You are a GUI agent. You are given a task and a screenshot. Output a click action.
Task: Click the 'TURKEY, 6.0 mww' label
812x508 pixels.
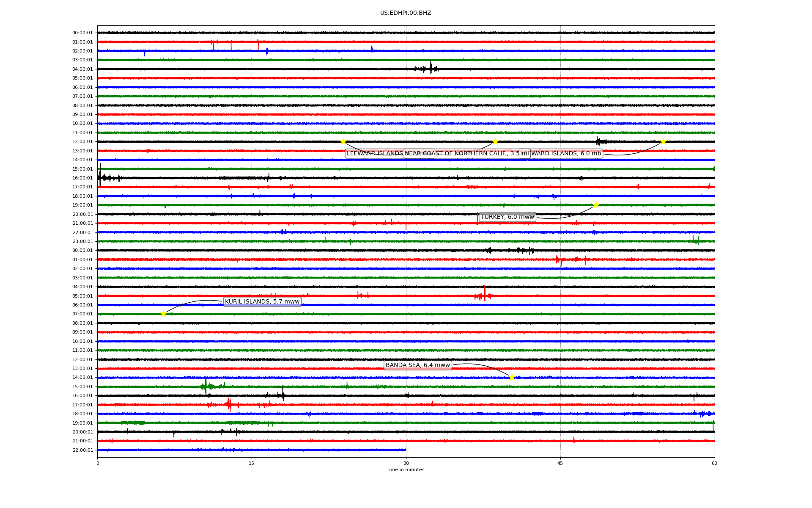[x=507, y=217]
